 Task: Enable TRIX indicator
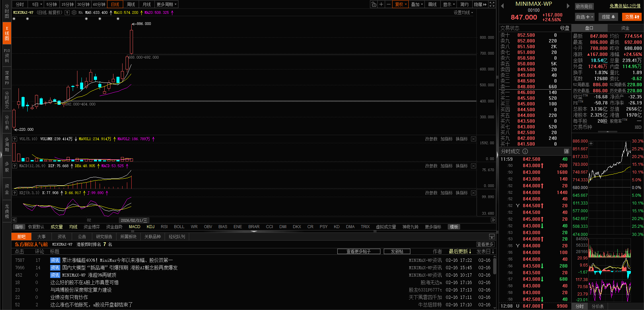[365, 227]
